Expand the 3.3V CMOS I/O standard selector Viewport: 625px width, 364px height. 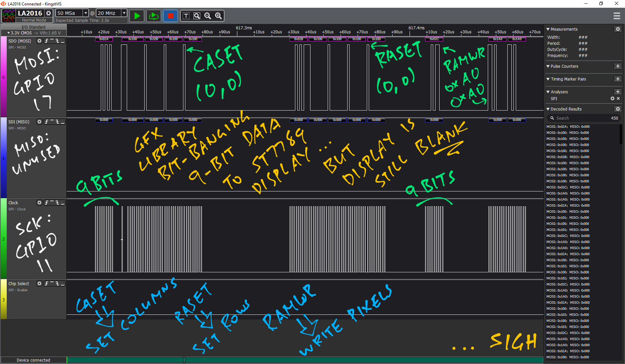click(9, 33)
